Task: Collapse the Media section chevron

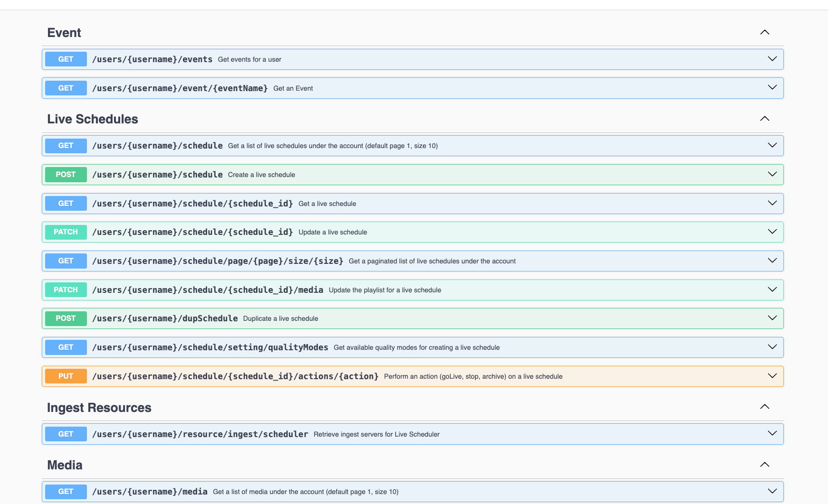Action: point(764,465)
